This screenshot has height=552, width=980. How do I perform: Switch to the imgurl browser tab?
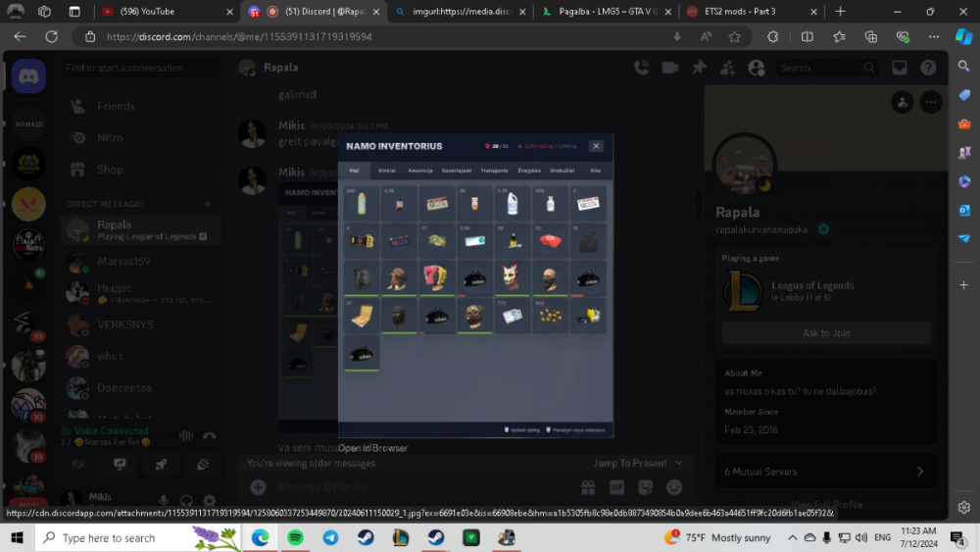point(461,11)
